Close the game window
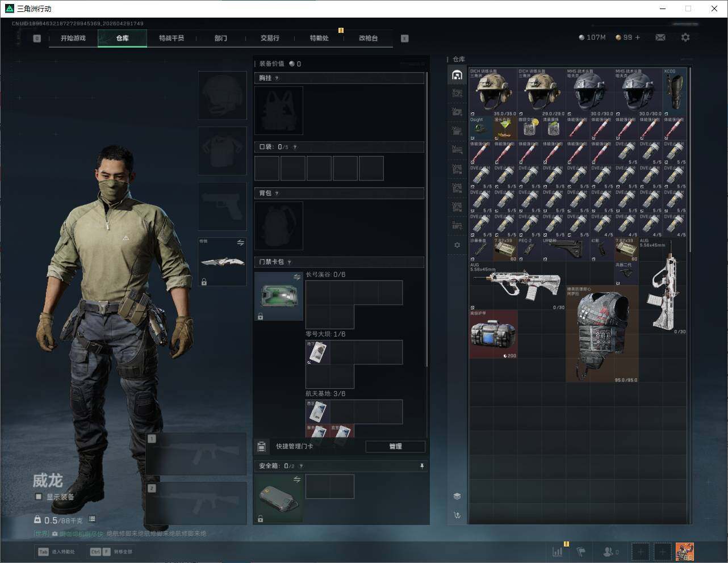Image resolution: width=728 pixels, height=563 pixels. click(714, 9)
